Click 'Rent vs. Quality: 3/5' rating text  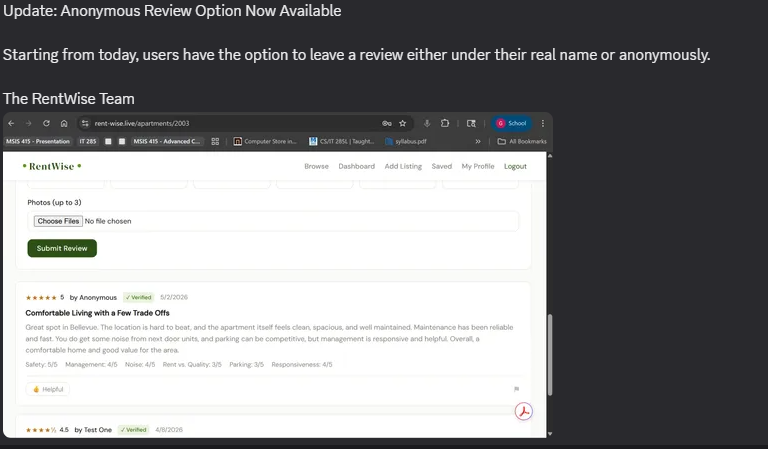coord(192,365)
